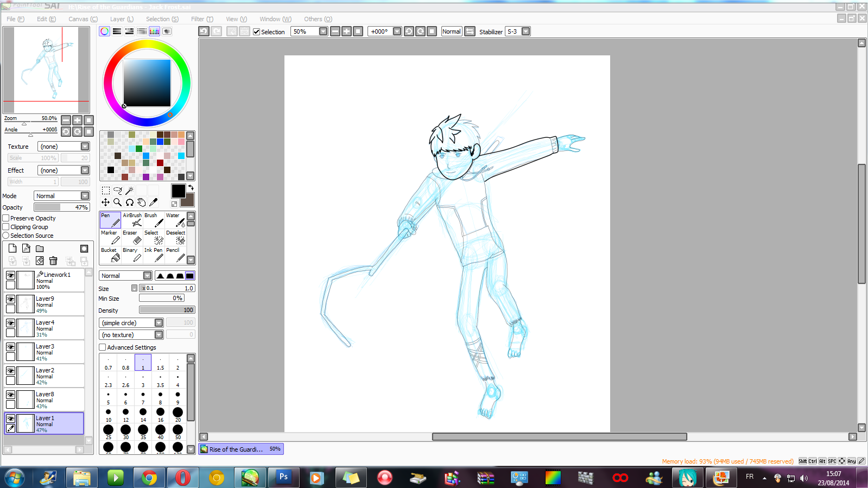Hide the Linework1 layer
868x488 pixels.
(x=10, y=275)
